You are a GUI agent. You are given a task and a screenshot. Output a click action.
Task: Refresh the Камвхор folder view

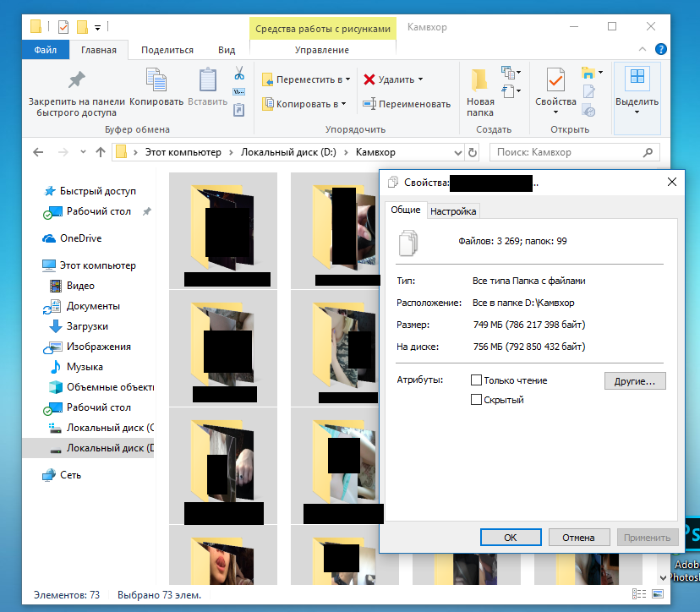473,152
